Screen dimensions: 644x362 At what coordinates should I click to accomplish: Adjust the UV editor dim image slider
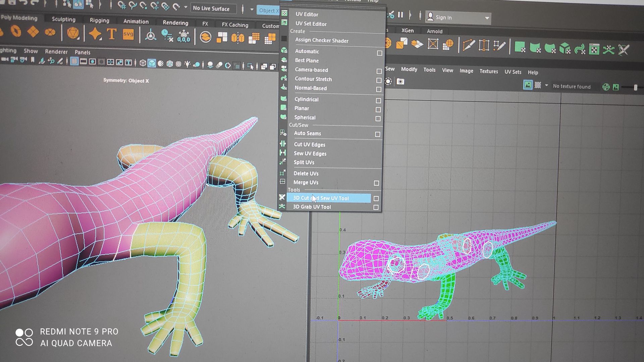(x=635, y=87)
